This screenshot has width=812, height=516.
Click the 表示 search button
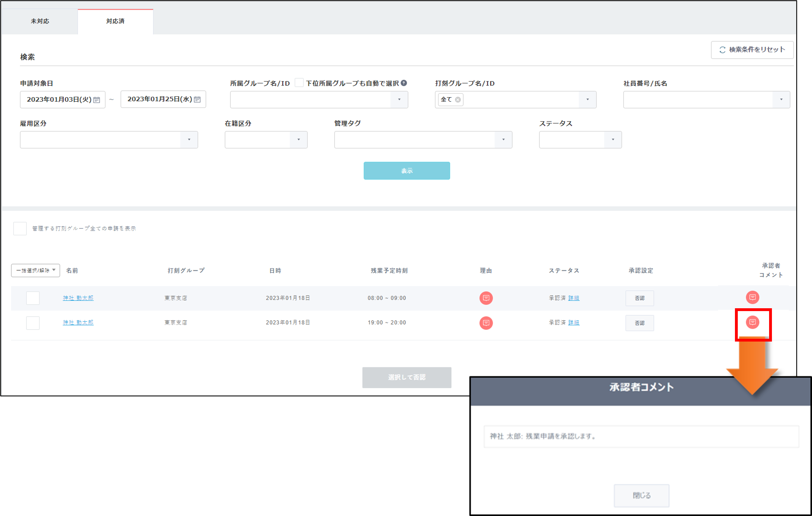pos(406,171)
